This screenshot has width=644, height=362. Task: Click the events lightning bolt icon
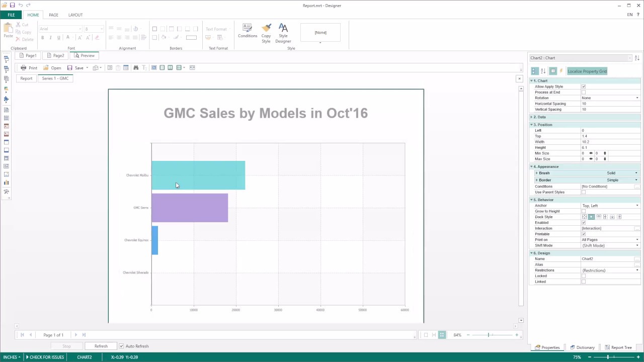[x=561, y=71]
